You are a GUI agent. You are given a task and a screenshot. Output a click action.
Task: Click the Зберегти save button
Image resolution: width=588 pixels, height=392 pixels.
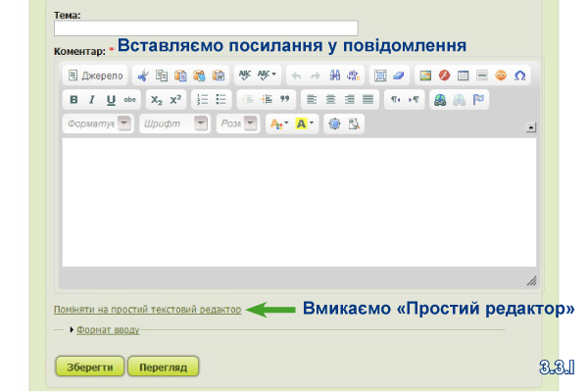(90, 367)
